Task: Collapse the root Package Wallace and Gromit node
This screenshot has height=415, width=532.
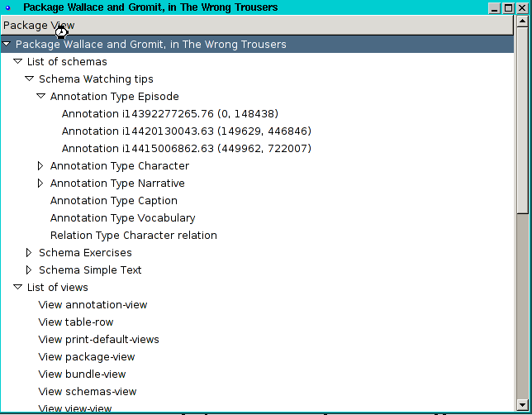Action: point(7,45)
